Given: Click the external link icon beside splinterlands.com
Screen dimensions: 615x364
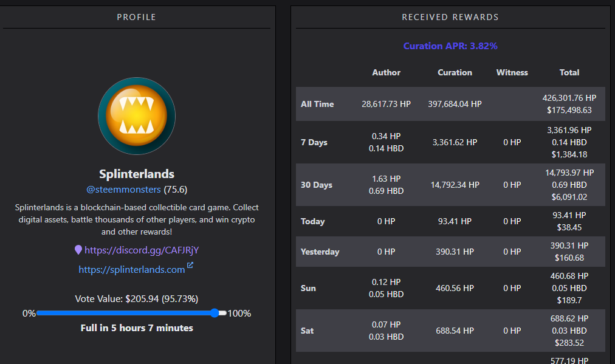Looking at the screenshot, I should click(x=190, y=266).
